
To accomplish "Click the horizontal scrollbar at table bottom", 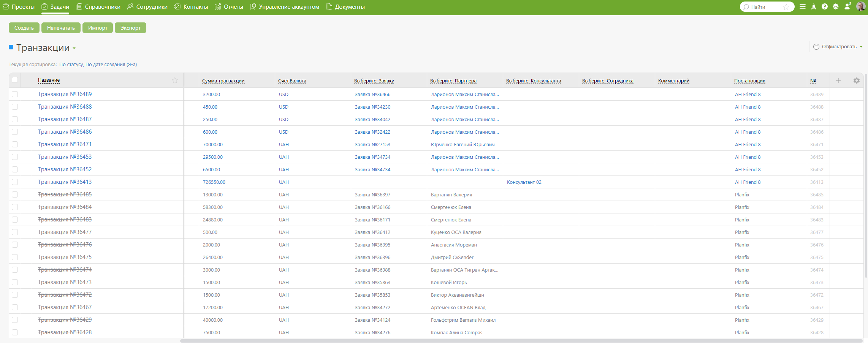I will pyautogui.click(x=521, y=341).
